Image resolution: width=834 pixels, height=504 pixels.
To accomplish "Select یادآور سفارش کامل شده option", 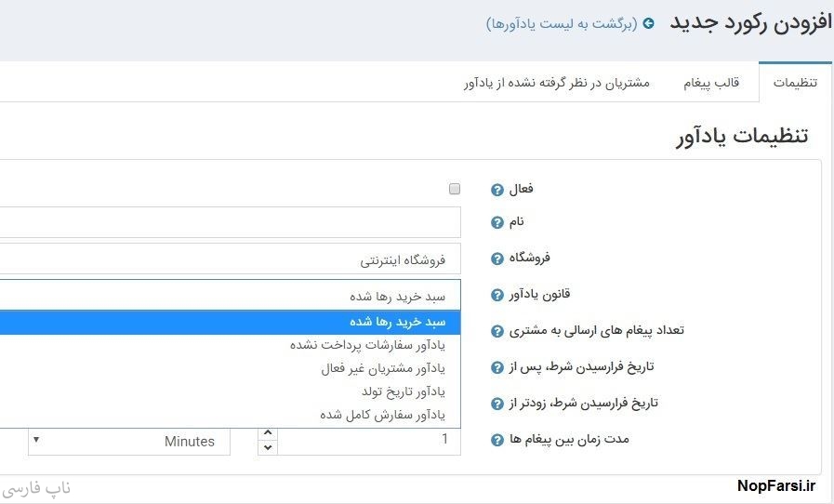I will pos(382,415).
